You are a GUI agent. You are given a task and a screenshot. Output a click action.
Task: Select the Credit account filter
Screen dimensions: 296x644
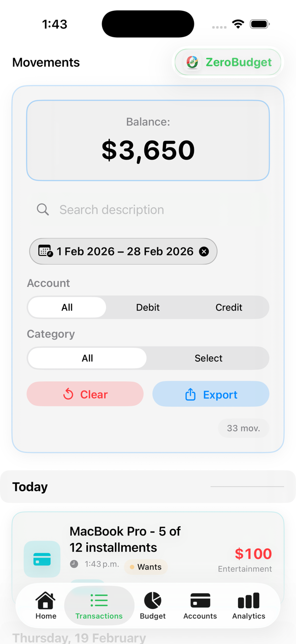tap(229, 308)
